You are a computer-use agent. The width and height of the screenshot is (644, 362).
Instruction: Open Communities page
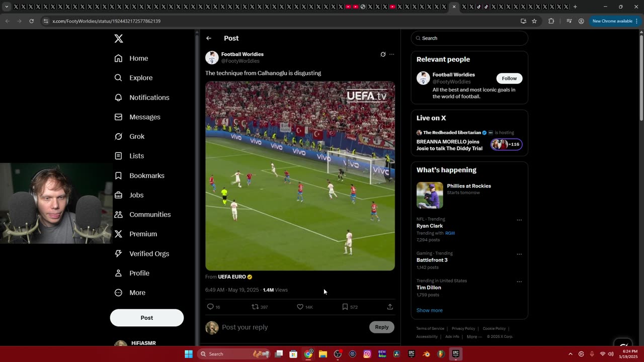(x=142, y=215)
